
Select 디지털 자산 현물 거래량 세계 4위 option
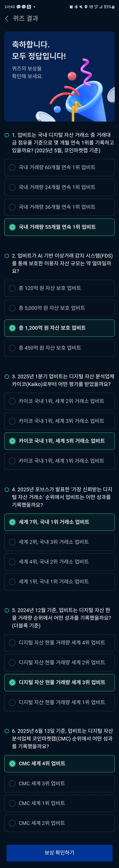pyautogui.click(x=59, y=643)
